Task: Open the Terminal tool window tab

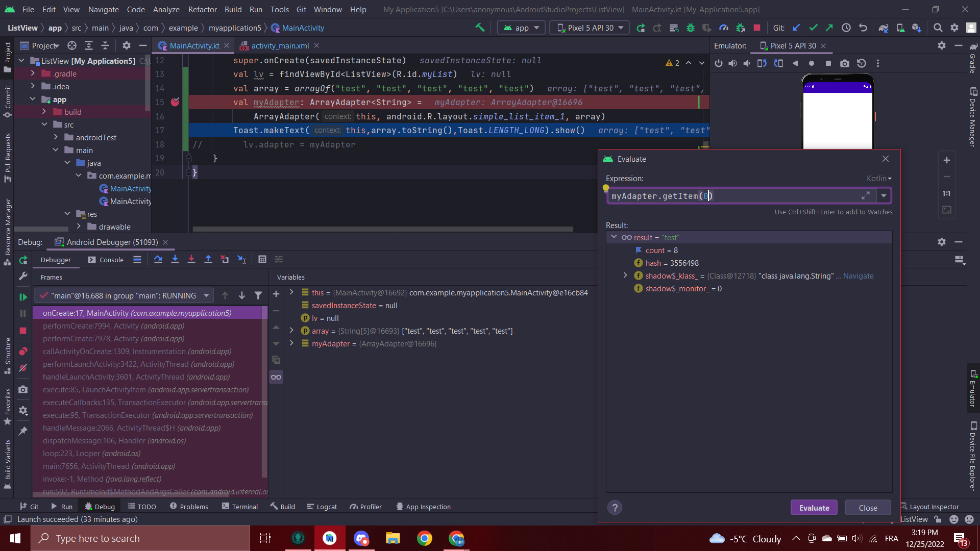Action: tap(240, 507)
